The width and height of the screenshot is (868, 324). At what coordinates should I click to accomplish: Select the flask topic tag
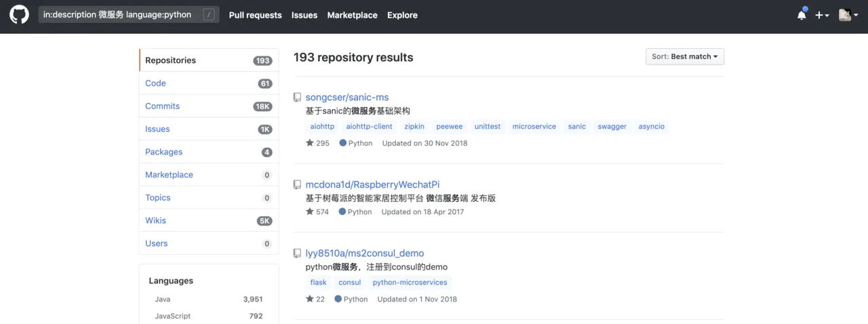[318, 283]
